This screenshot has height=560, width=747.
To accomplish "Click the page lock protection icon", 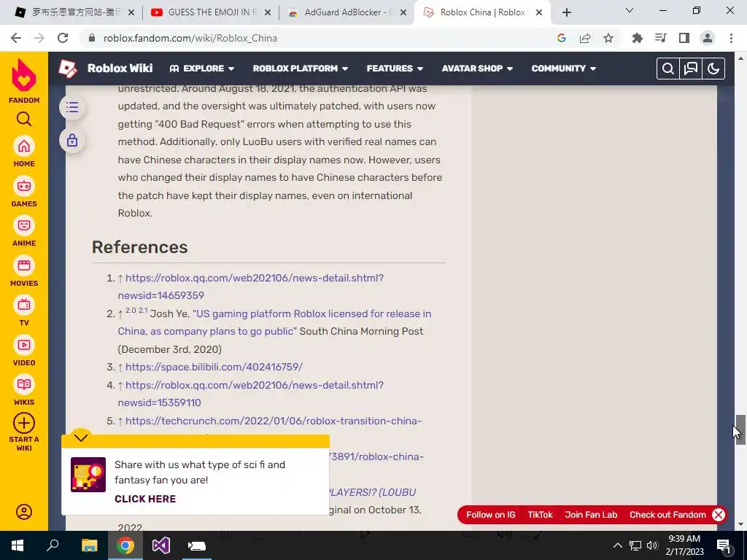I will pos(72,141).
